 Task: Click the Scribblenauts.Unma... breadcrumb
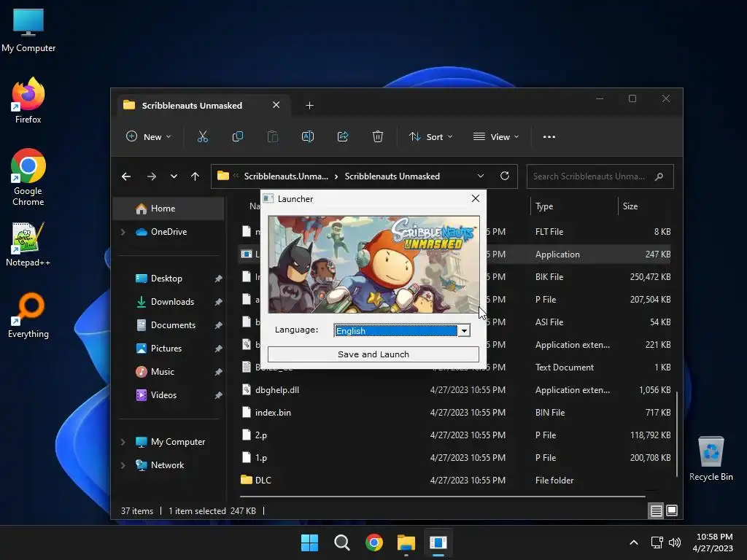(286, 176)
